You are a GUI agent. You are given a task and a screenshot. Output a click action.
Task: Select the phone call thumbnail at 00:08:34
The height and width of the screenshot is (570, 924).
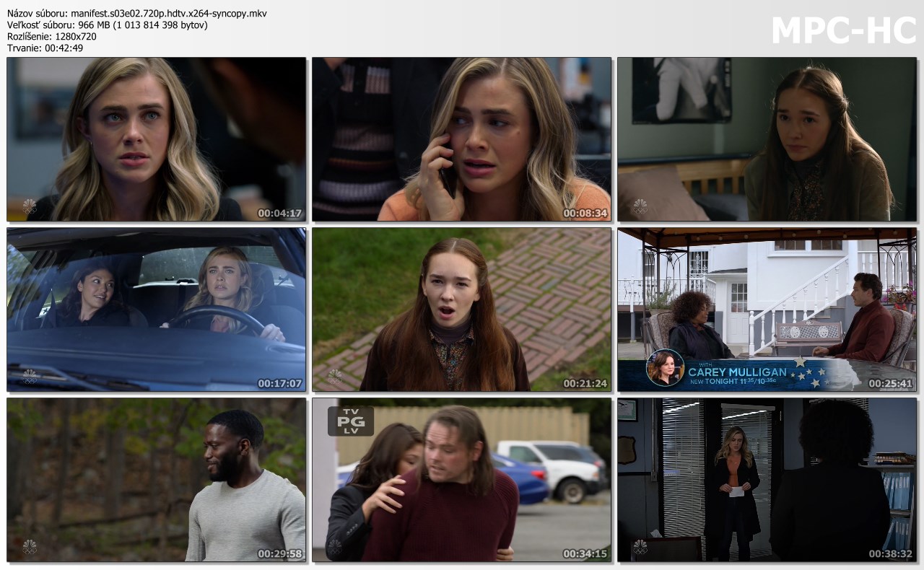pos(461,139)
